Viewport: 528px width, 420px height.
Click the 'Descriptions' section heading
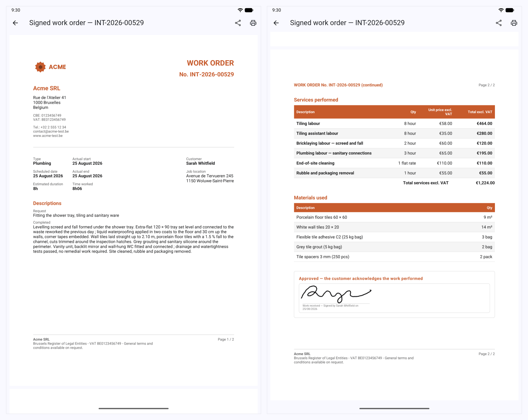pyautogui.click(x=47, y=203)
